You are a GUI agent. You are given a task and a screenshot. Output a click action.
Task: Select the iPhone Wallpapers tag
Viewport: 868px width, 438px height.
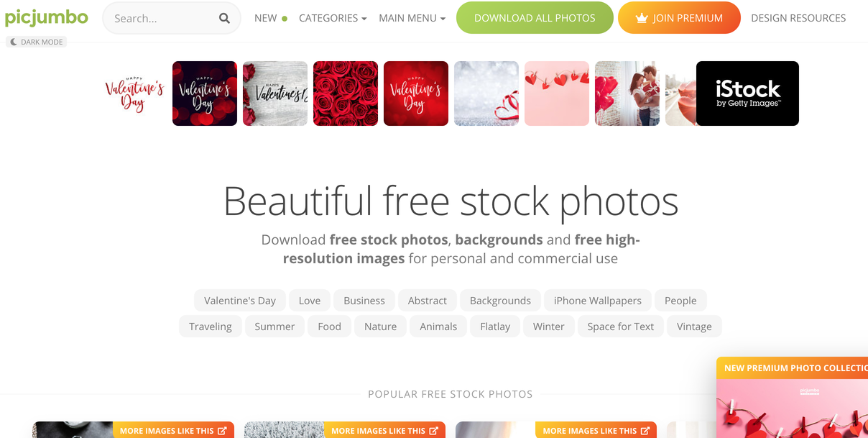point(598,301)
